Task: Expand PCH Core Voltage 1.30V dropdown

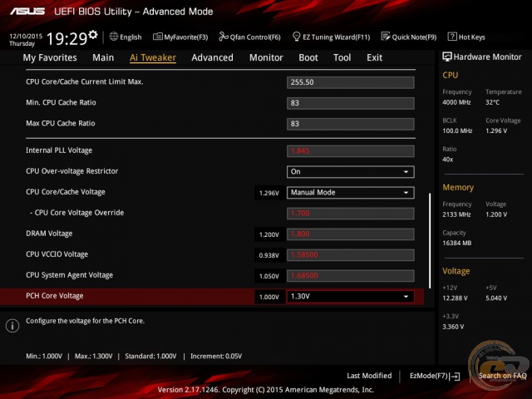Action: tap(351, 297)
